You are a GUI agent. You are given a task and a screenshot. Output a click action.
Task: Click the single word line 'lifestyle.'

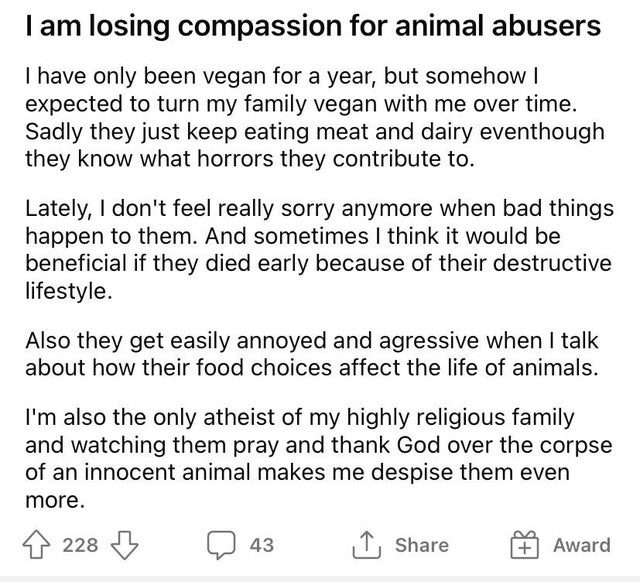(69, 291)
